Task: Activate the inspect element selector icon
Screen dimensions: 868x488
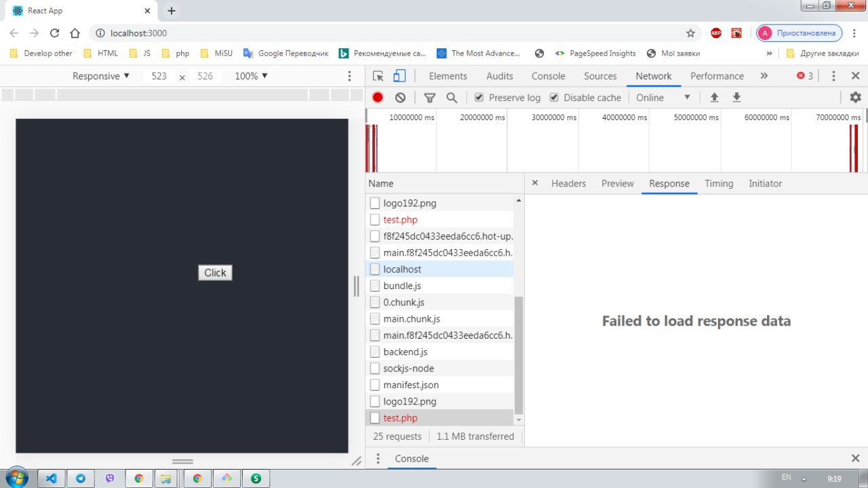Action: (378, 76)
